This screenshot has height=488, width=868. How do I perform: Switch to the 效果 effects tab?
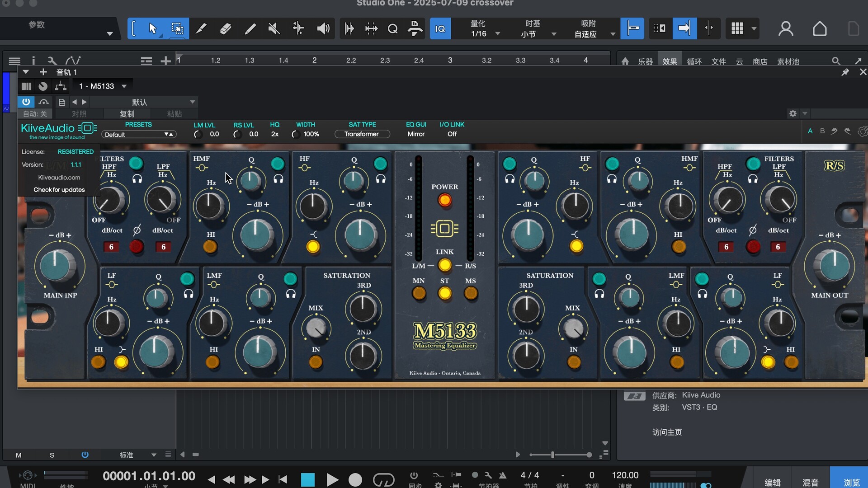pyautogui.click(x=670, y=61)
